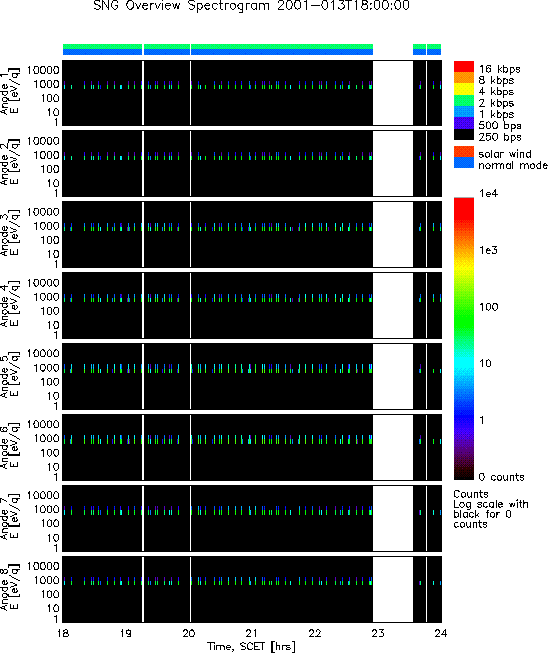Click the 250 bps black legend swatch
This screenshot has width=548, height=653.
click(x=464, y=134)
